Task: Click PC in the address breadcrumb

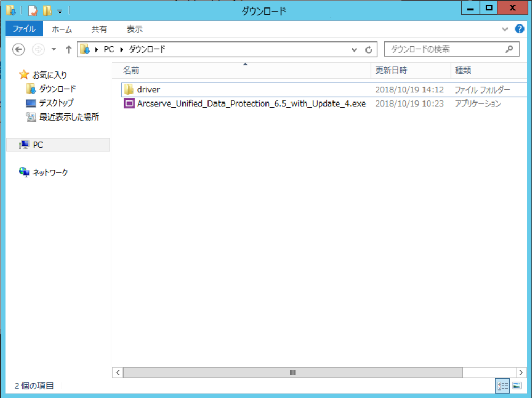Action: (109, 49)
